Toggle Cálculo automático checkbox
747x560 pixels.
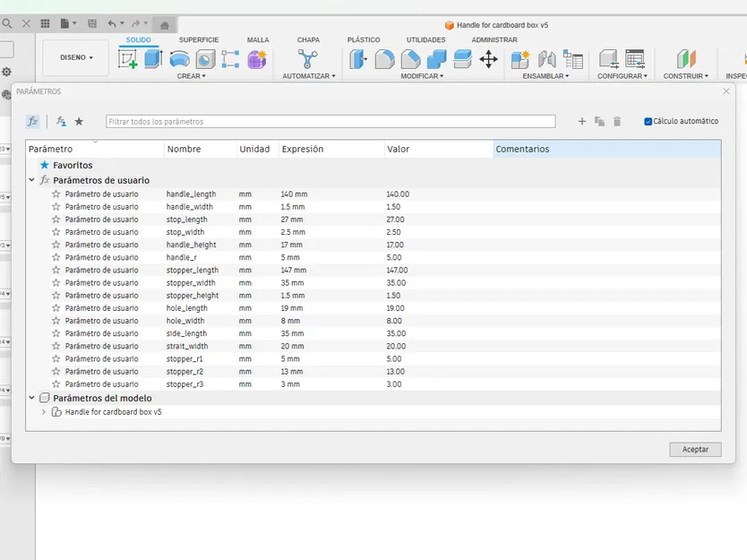[x=648, y=122]
